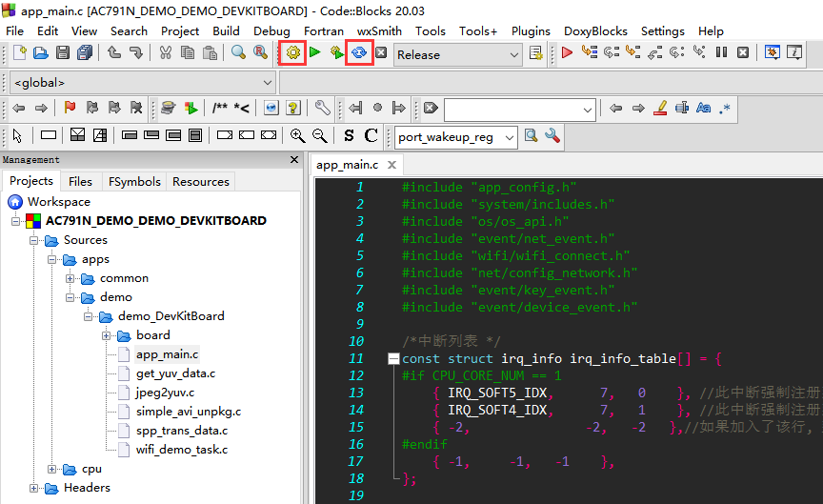823x504 pixels.
Task: Click the Open file folder icon
Action: [x=40, y=52]
